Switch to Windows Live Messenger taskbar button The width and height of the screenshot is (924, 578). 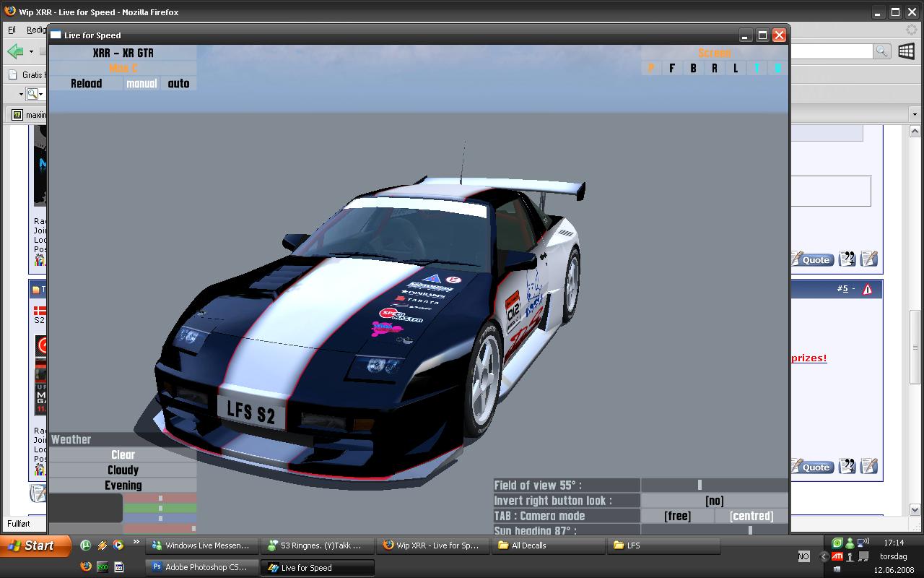point(201,545)
